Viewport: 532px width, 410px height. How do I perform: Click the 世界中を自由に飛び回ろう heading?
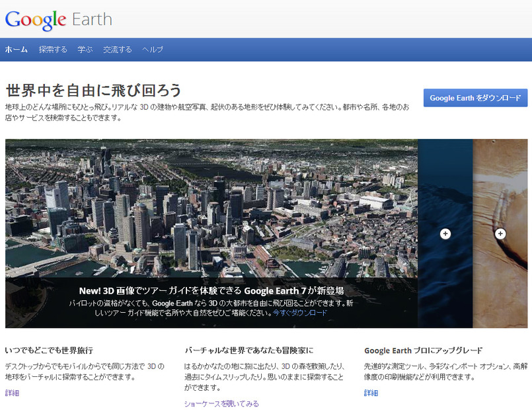tap(94, 91)
